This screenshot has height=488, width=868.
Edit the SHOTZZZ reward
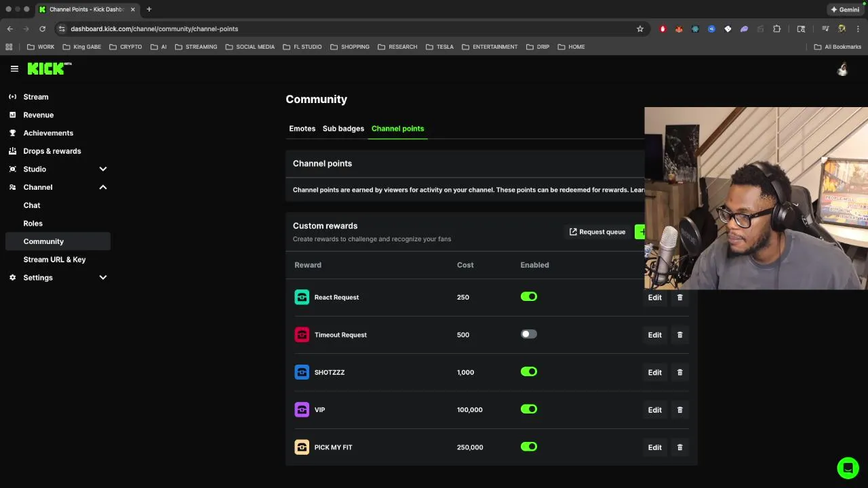pyautogui.click(x=654, y=372)
